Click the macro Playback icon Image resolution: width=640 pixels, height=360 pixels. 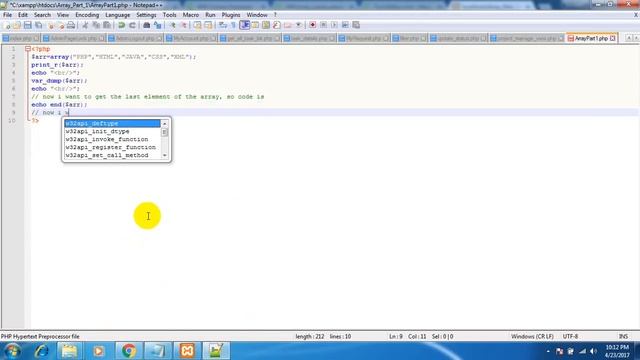click(334, 25)
